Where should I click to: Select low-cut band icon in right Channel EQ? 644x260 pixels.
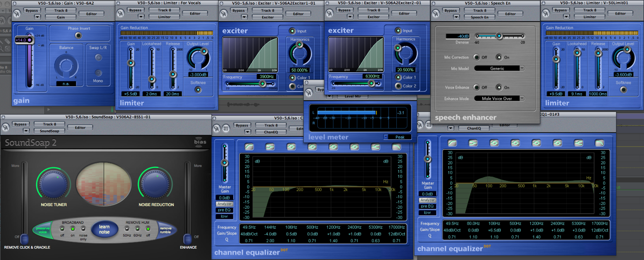point(452,143)
